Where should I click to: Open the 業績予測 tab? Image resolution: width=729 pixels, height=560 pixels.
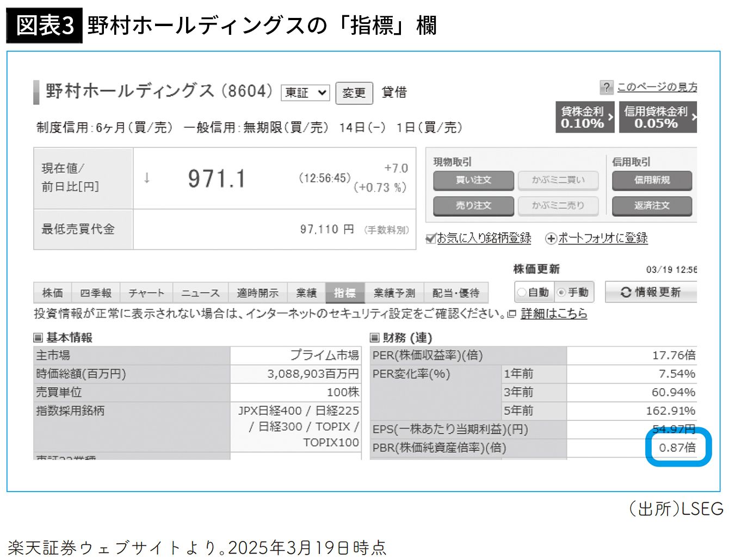point(394,293)
